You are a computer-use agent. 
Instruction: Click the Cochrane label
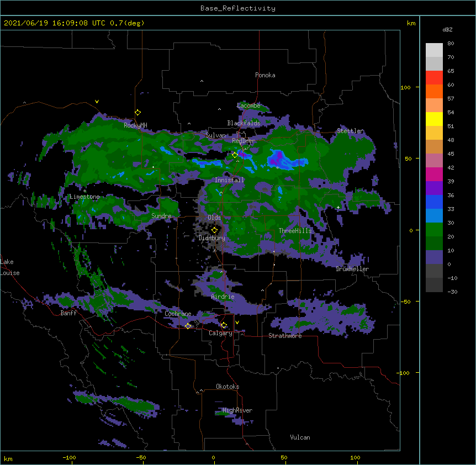[178, 314]
